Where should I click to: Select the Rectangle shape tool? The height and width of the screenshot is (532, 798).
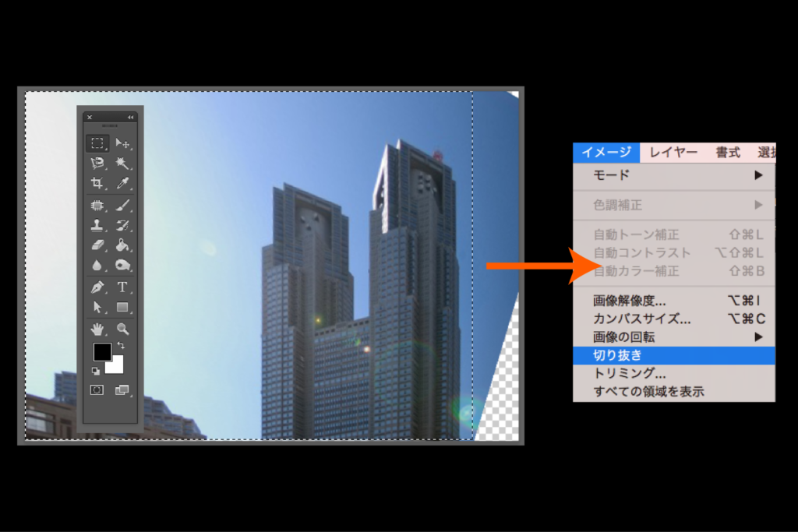122,307
